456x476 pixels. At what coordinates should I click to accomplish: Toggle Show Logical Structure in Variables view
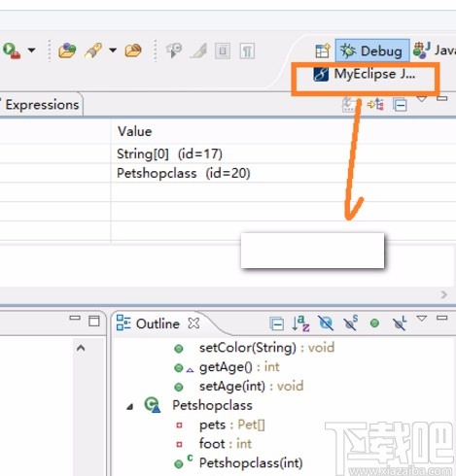[x=375, y=105]
